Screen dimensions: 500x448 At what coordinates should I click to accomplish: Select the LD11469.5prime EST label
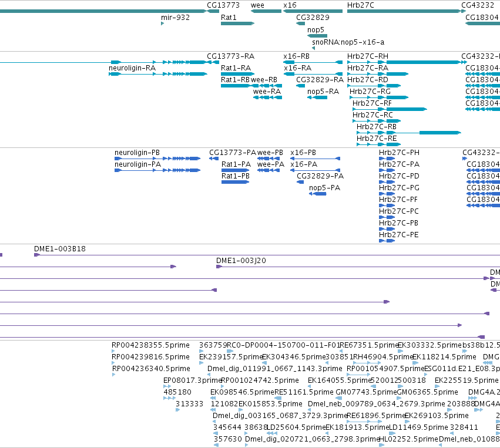click(419, 427)
